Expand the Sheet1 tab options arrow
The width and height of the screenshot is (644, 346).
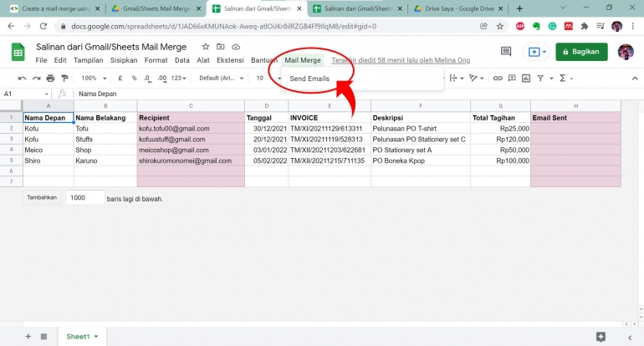click(96, 337)
